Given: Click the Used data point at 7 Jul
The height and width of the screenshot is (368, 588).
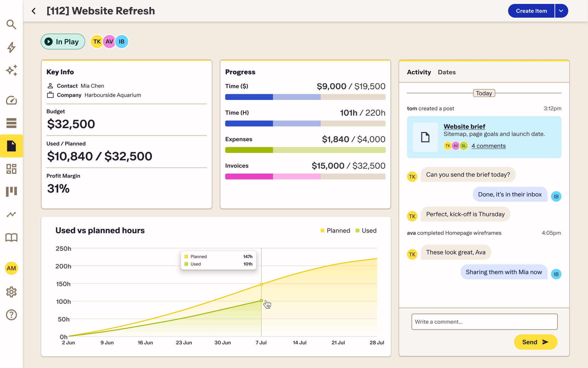Looking at the screenshot, I should click(x=261, y=301).
